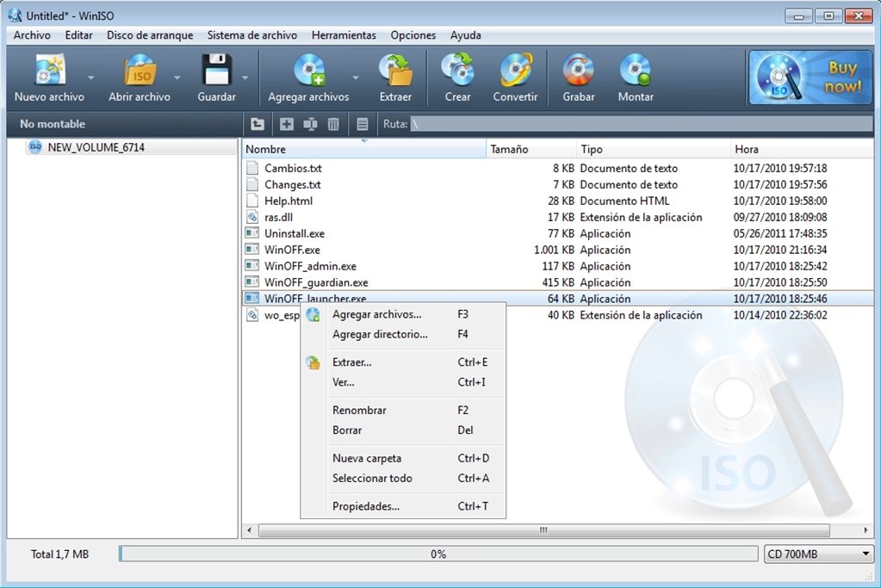Expand the Guardar dropdown arrow
The height and width of the screenshot is (588, 881).
(245, 77)
